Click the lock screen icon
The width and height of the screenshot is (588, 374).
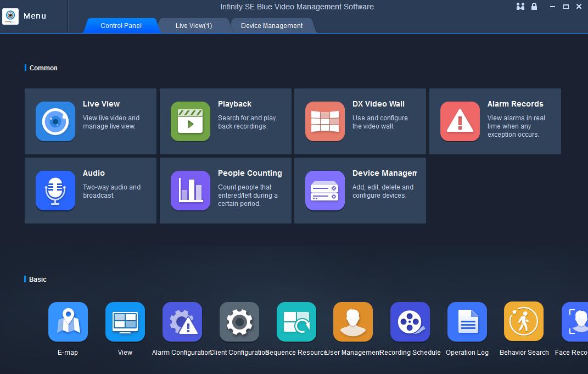click(534, 7)
